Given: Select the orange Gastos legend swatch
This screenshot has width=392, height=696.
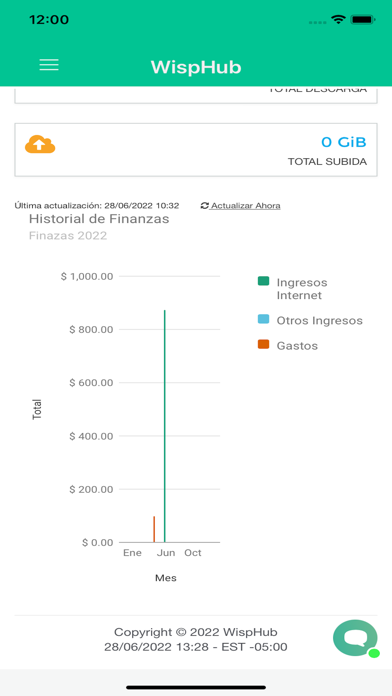Looking at the screenshot, I should 264,344.
